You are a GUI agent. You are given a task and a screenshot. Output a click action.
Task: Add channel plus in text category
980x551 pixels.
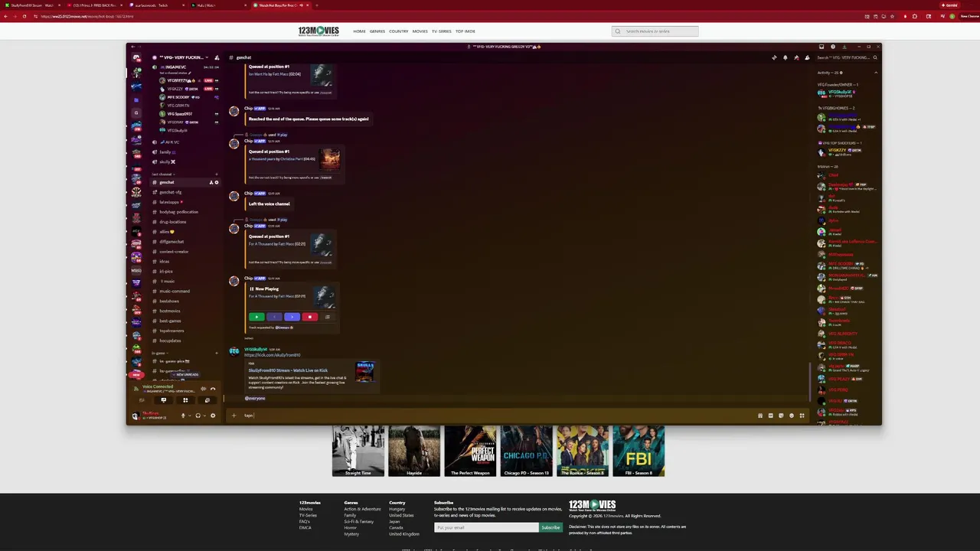[217, 174]
